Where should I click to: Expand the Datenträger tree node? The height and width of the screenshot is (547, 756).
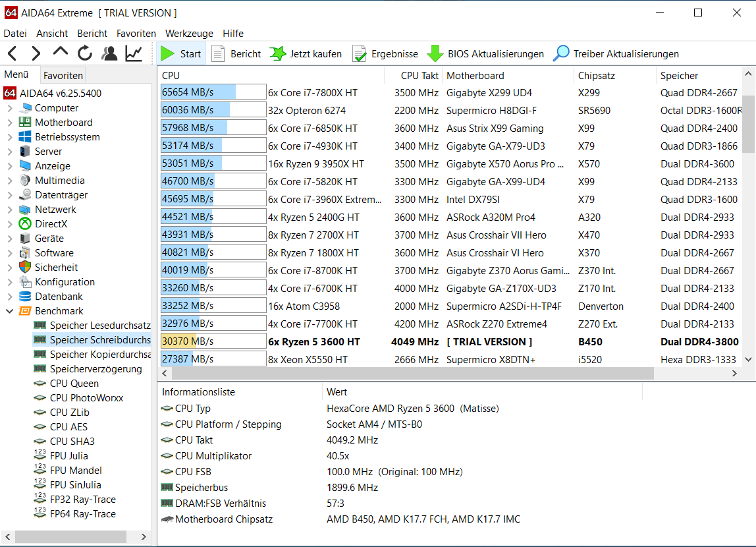point(10,195)
